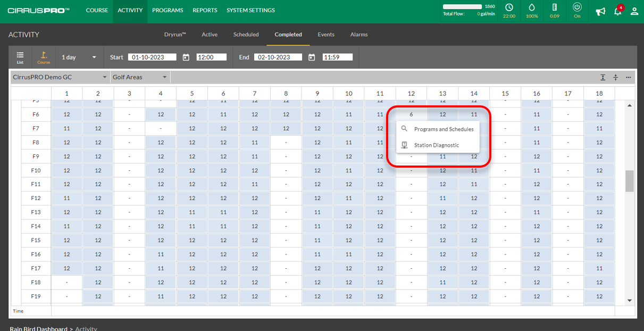
Task: Click the water drop 100% icon
Action: 531,7
